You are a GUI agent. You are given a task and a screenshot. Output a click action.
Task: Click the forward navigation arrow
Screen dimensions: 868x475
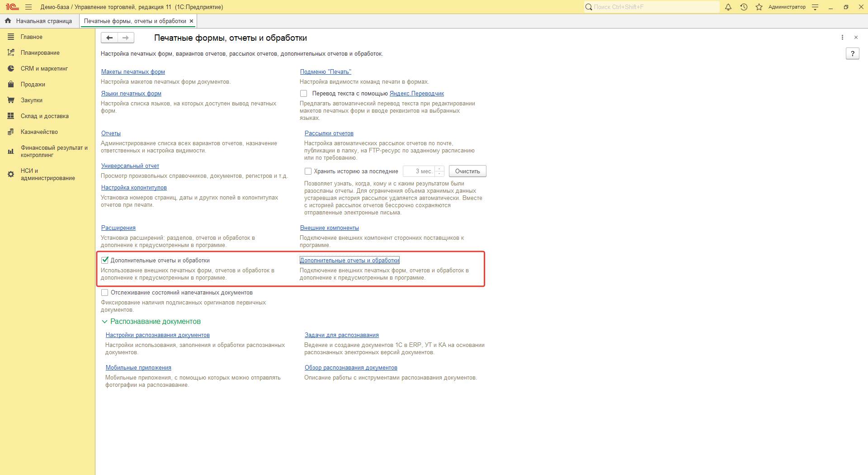(x=126, y=38)
